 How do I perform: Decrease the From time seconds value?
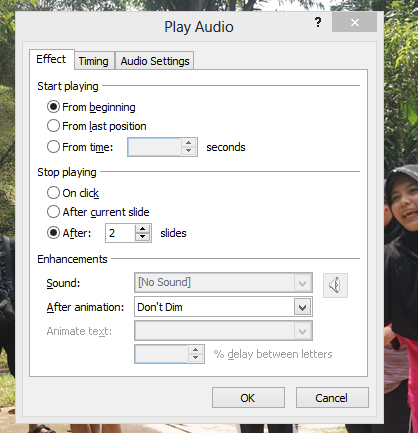click(188, 151)
